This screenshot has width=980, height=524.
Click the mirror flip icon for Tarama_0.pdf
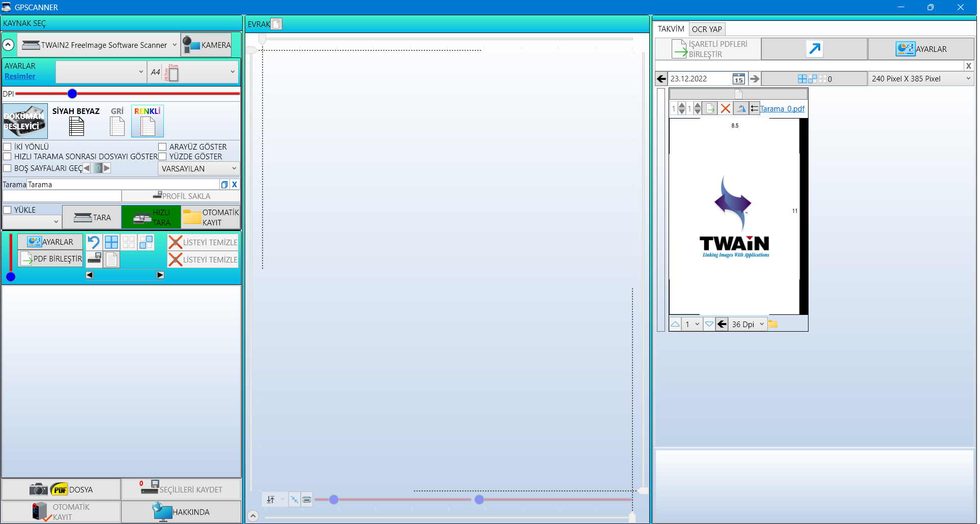pyautogui.click(x=741, y=108)
